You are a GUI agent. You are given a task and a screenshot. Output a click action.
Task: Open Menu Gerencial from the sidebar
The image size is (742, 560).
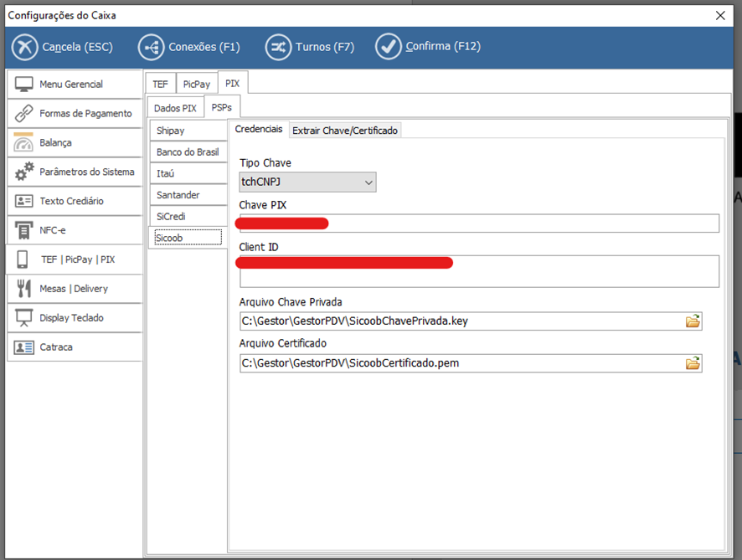(x=74, y=84)
